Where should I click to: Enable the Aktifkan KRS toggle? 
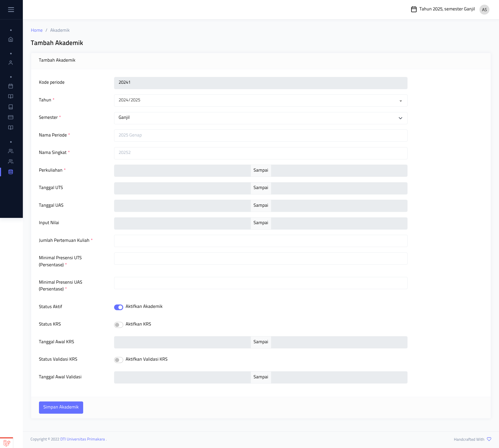pyautogui.click(x=119, y=325)
